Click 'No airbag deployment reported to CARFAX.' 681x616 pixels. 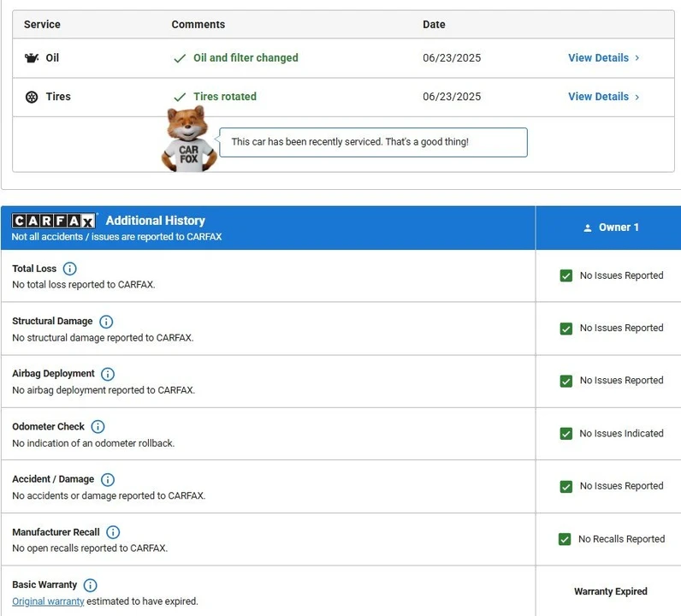click(x=104, y=390)
